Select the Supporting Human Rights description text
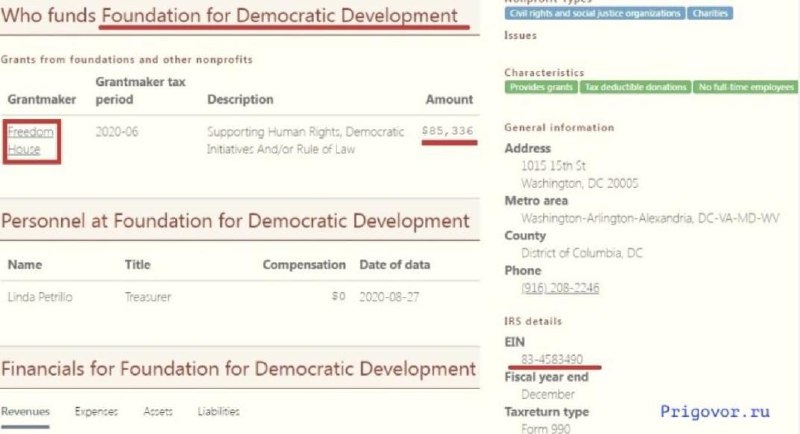The image size is (800, 434). (x=305, y=140)
